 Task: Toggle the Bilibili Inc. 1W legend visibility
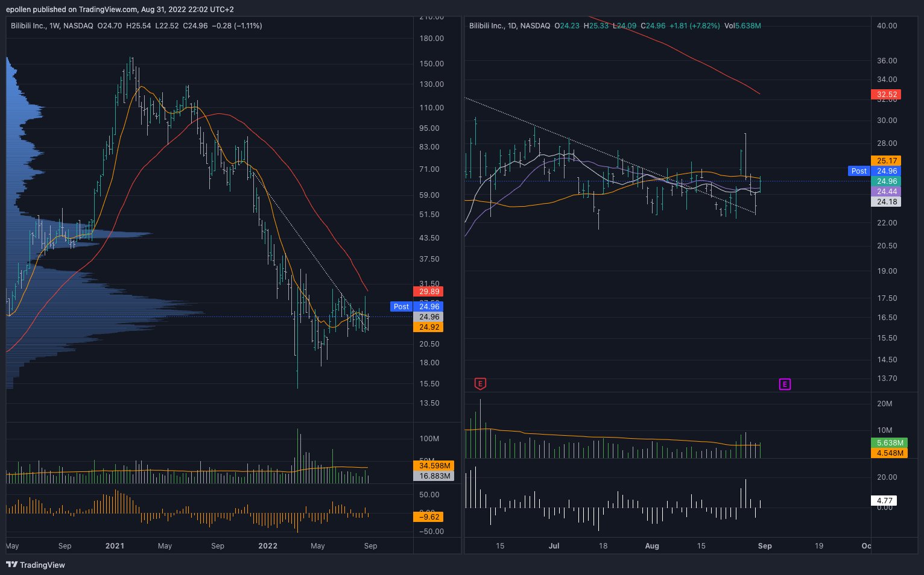[x=51, y=26]
